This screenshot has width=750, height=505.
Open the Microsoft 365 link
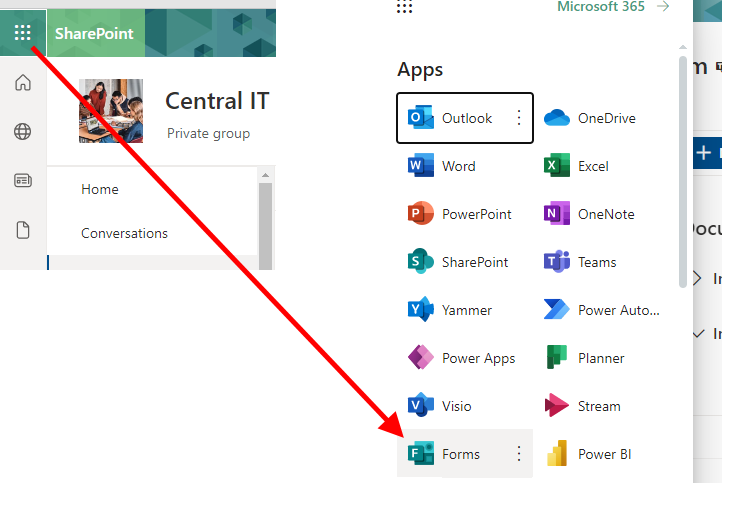point(601,7)
